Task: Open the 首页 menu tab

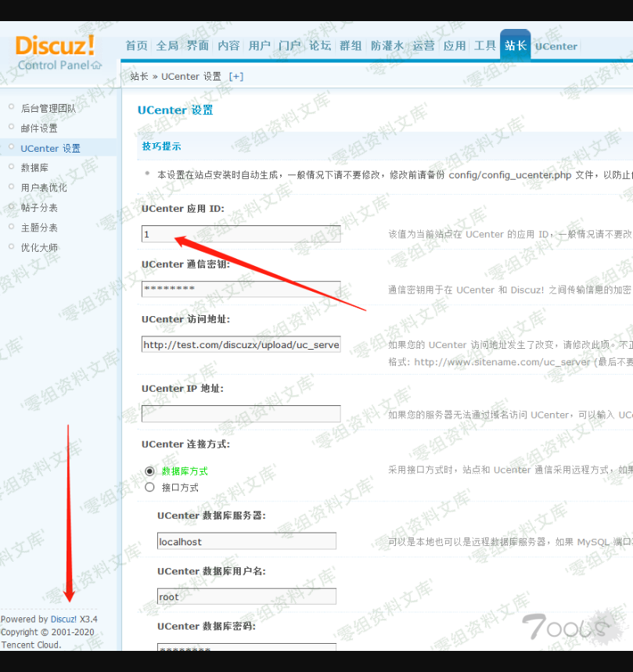Action: click(x=136, y=46)
